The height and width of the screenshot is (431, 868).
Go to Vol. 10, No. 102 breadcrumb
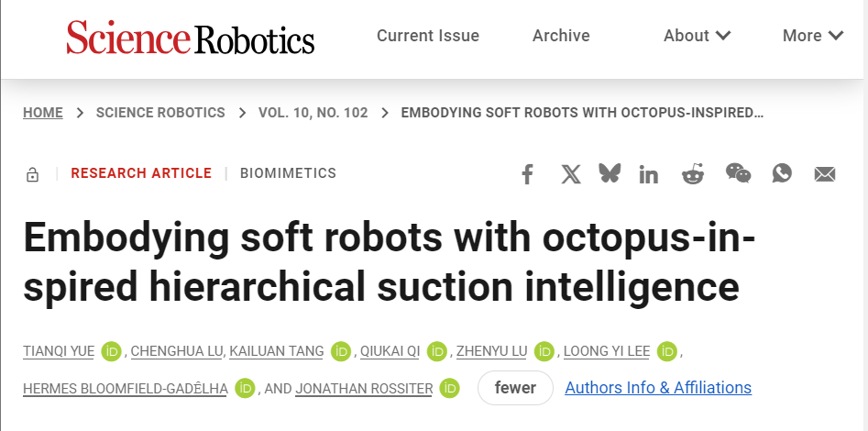click(x=313, y=113)
